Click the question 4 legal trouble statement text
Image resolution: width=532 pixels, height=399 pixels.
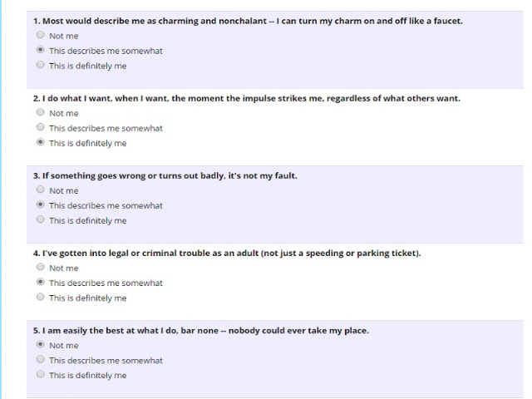click(x=227, y=253)
